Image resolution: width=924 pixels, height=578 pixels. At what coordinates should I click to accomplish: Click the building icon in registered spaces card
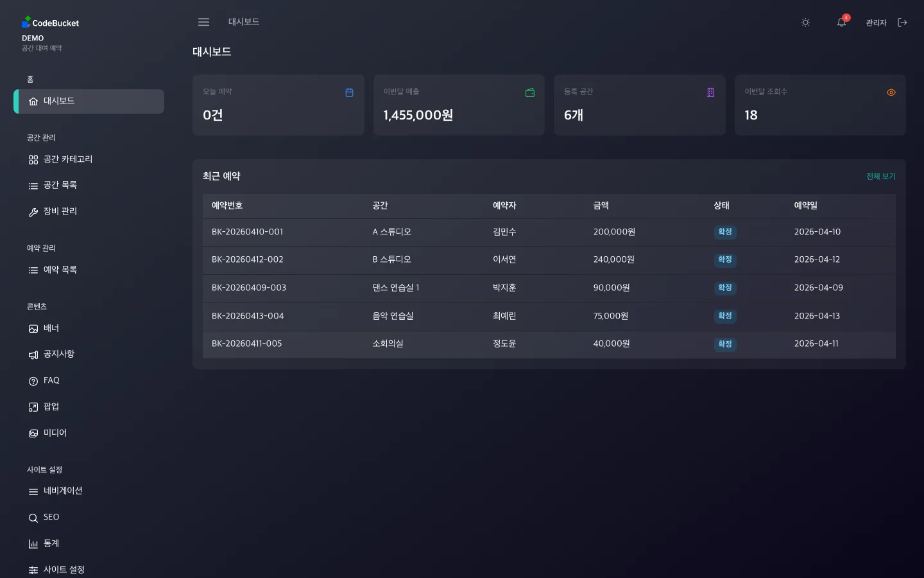pos(710,92)
